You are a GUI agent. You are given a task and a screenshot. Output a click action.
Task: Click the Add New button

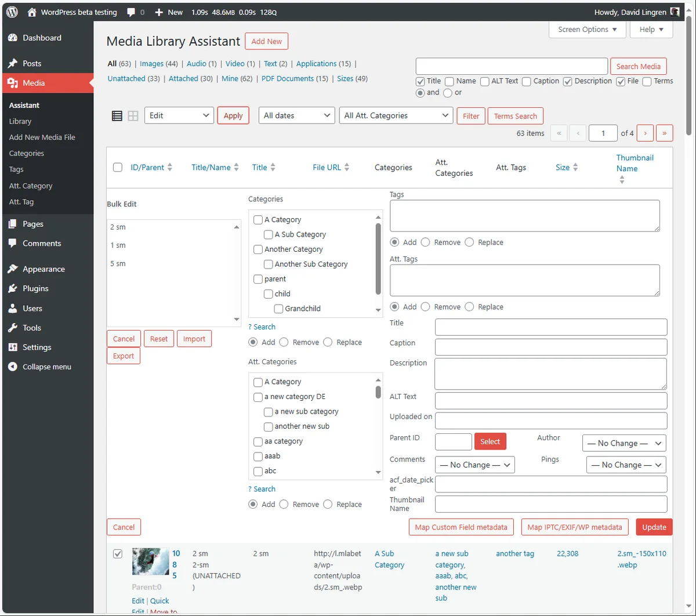267,41
